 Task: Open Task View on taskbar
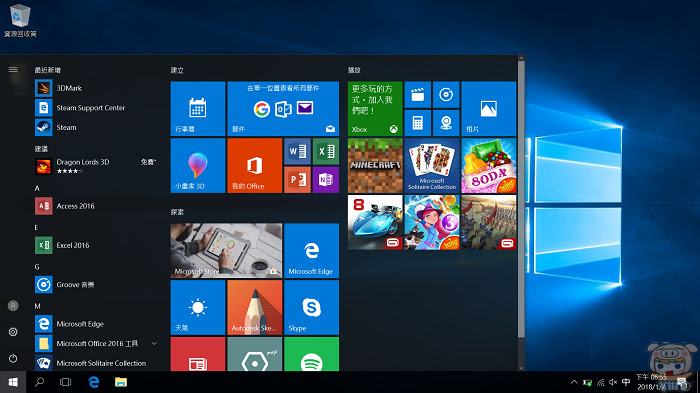tap(66, 382)
